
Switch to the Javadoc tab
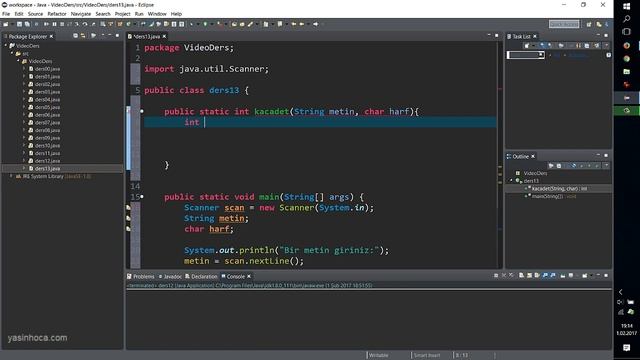[170, 276]
